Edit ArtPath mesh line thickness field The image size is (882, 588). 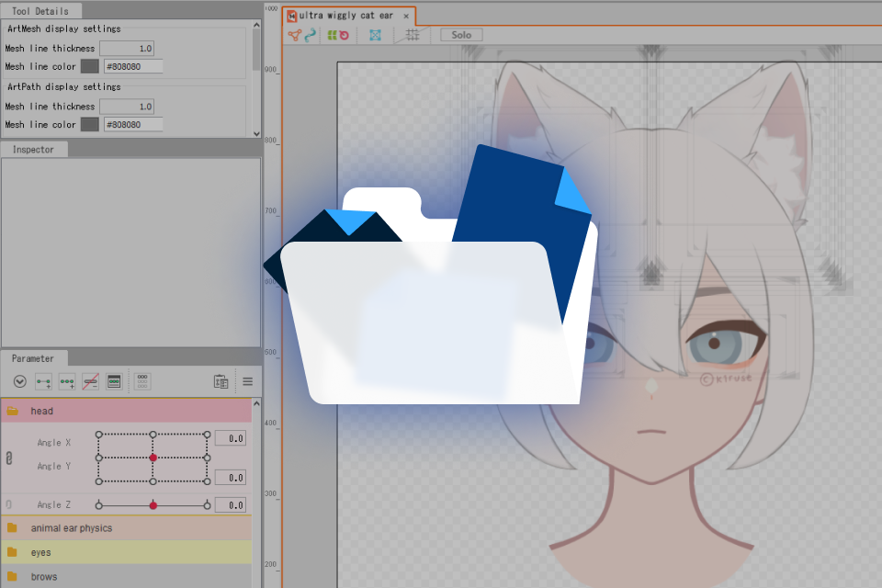click(x=127, y=107)
